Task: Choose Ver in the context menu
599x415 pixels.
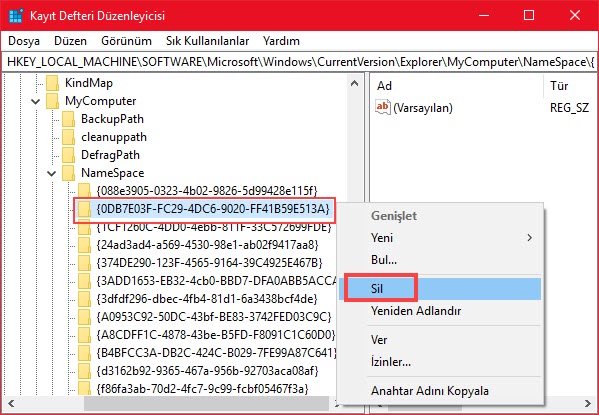Action: tap(440, 340)
